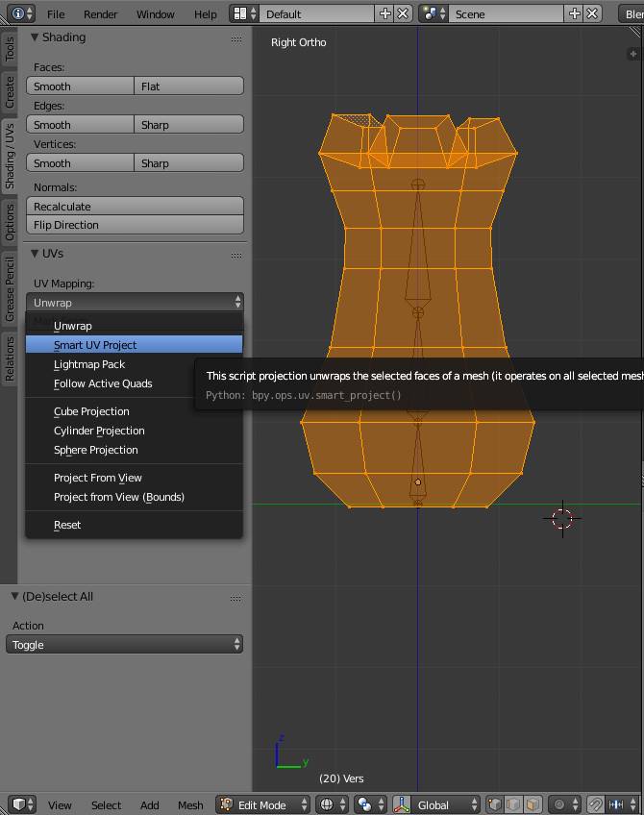Open the viewport shading mode selector
Viewport: 644px width, 815px height.
point(332,804)
